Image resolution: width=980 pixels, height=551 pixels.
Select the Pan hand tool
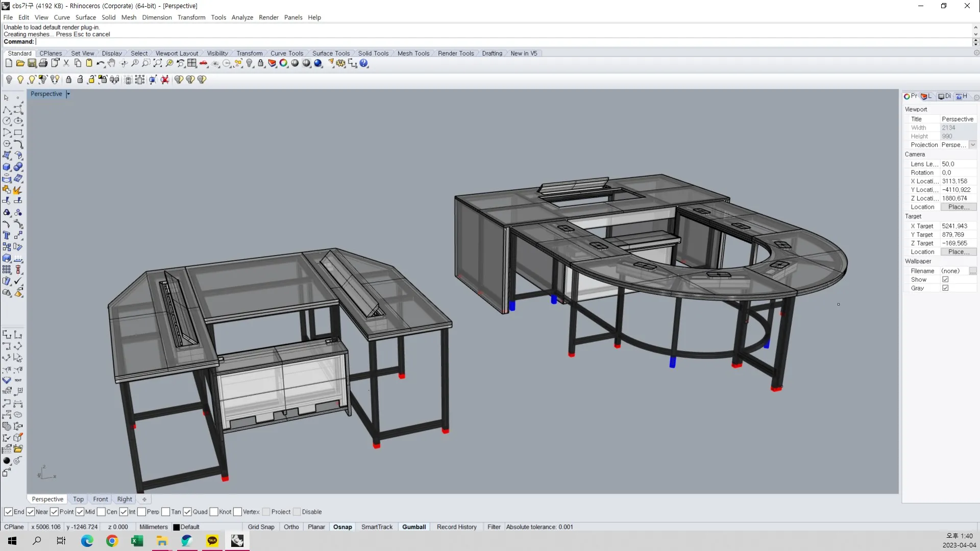pyautogui.click(x=111, y=63)
